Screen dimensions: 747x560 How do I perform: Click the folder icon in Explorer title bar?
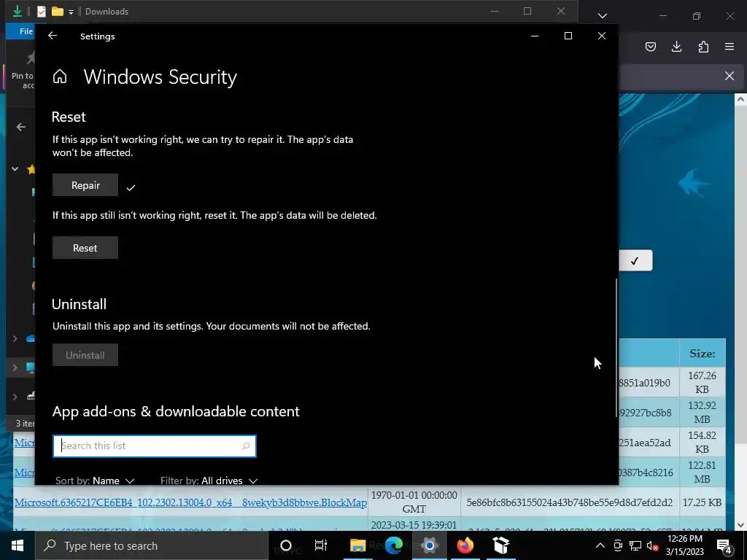(x=58, y=11)
